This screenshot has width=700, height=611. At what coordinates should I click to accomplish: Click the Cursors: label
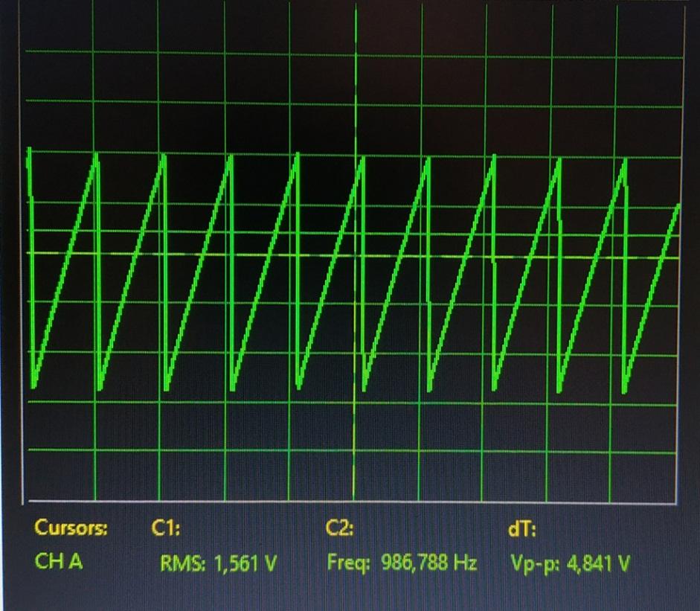pos(71,528)
